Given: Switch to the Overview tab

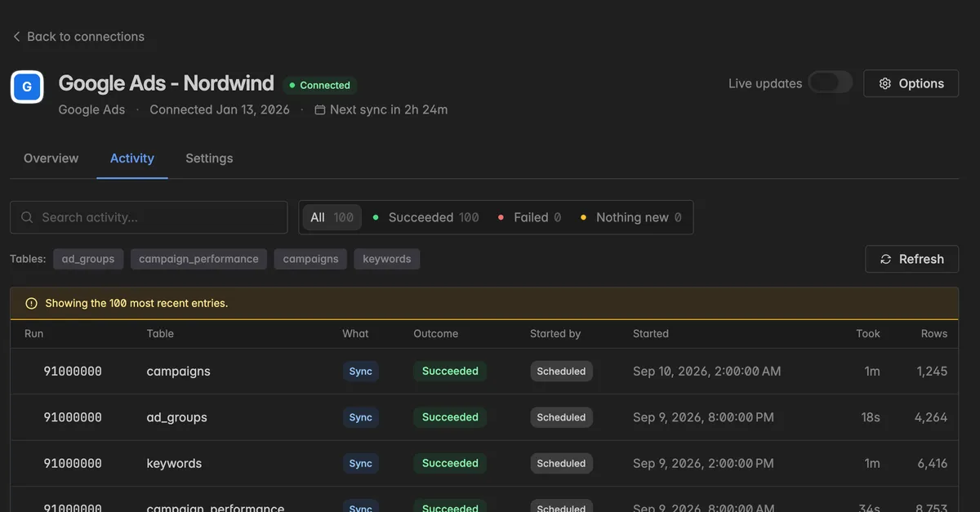Looking at the screenshot, I should tap(51, 158).
